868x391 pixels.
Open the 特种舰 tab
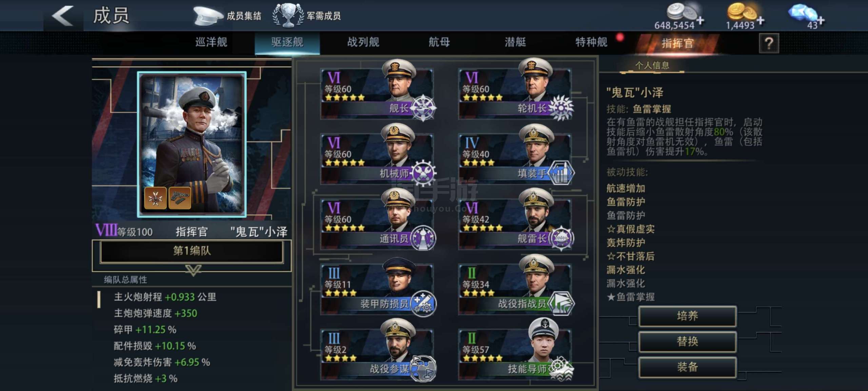(x=591, y=42)
